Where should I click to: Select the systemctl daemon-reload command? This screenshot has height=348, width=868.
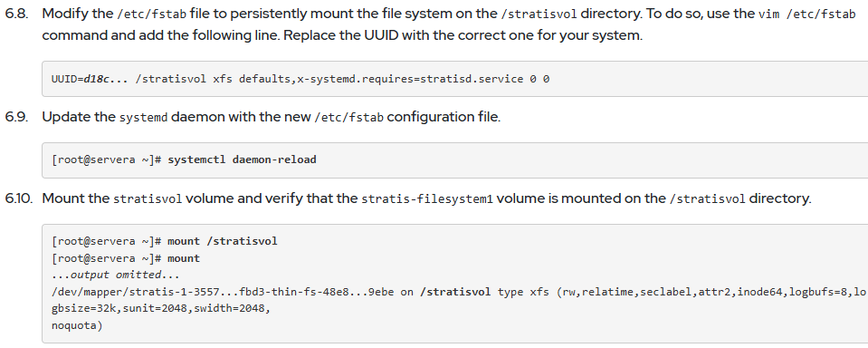(x=242, y=160)
